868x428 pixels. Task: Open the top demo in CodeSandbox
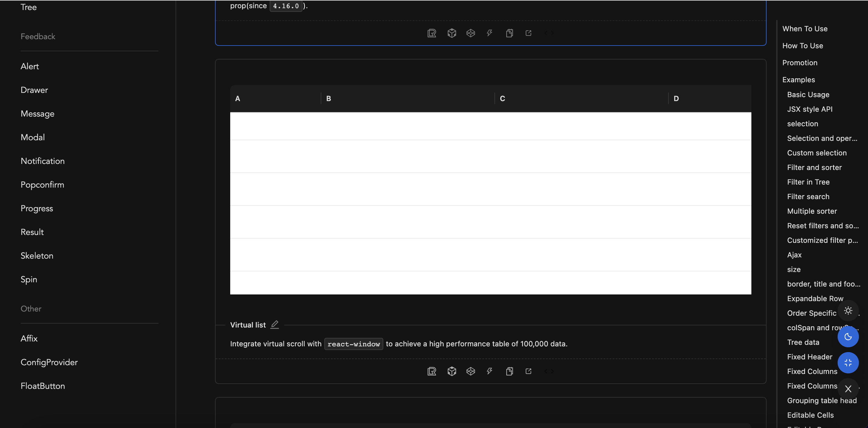452,33
